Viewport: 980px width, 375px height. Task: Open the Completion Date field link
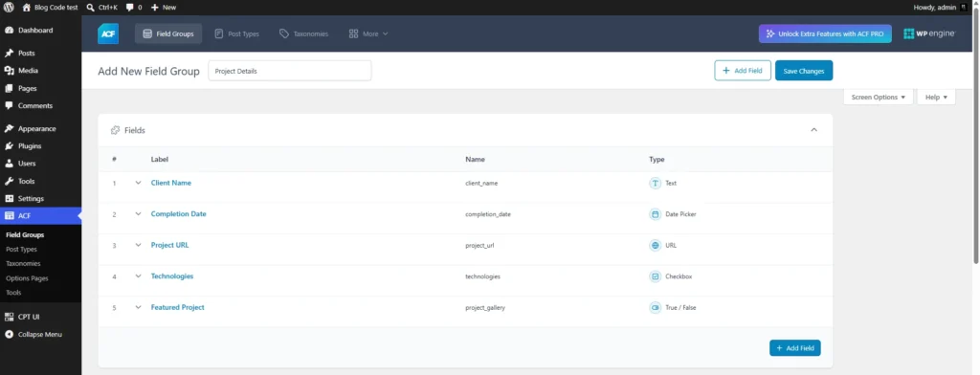[x=179, y=213]
